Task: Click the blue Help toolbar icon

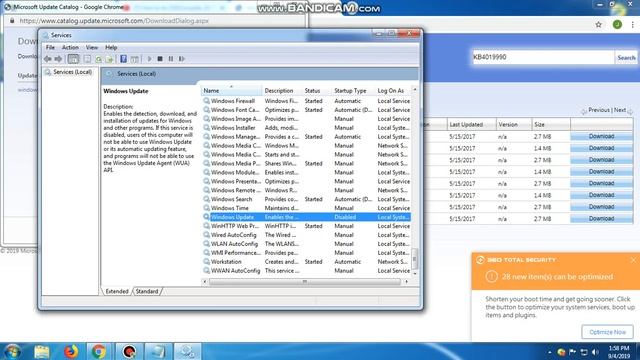Action: pyautogui.click(x=123, y=59)
